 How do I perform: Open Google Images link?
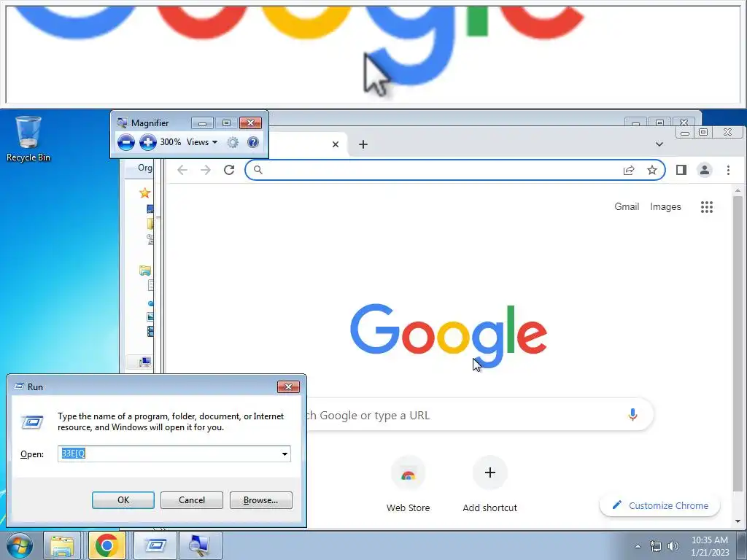(665, 206)
